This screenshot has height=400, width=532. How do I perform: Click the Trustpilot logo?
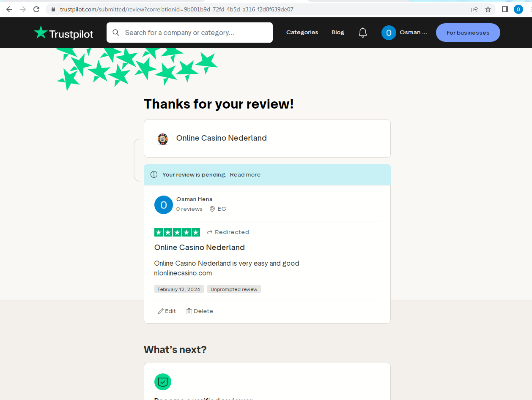coord(64,33)
